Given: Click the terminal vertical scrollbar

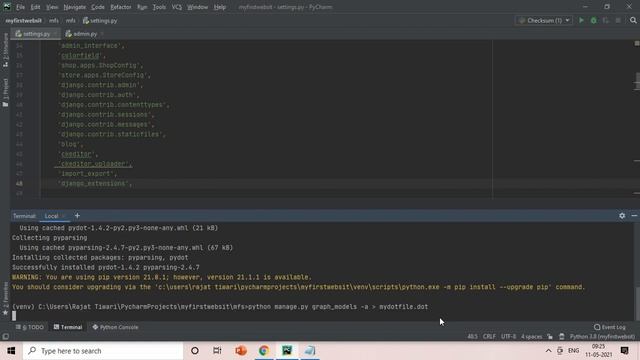Looking at the screenshot, I should [x=637, y=304].
